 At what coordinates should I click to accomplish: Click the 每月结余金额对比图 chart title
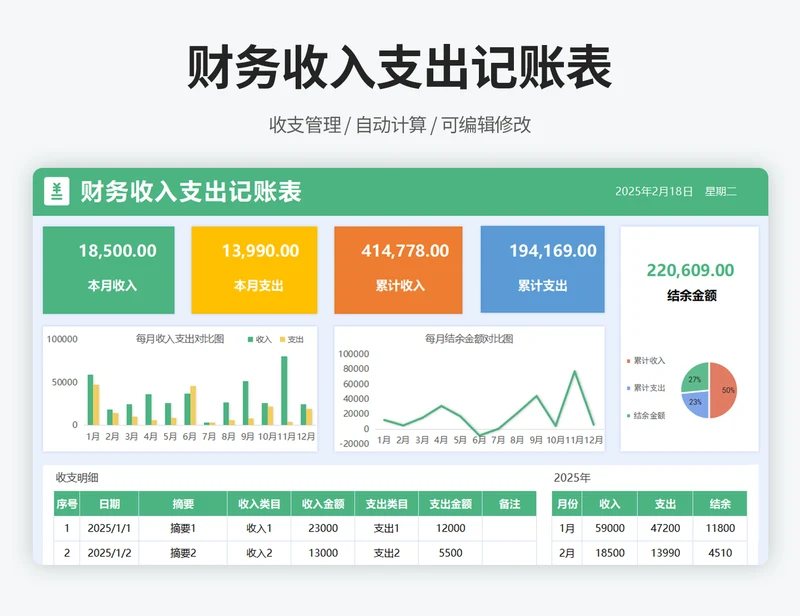click(469, 339)
